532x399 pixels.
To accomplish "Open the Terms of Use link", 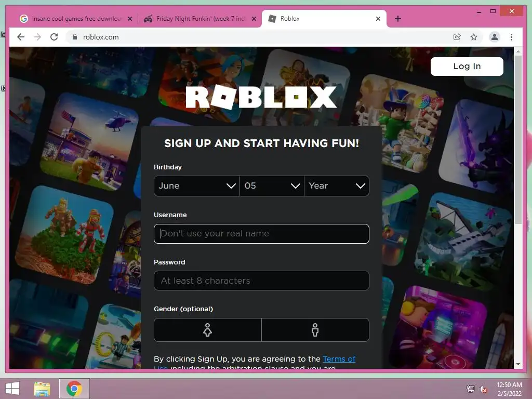I will (339, 359).
